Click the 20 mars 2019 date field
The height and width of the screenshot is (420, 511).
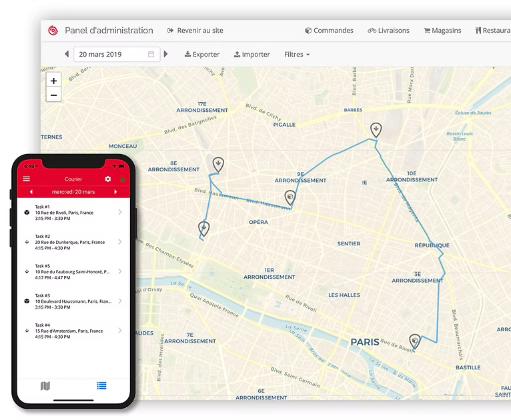point(116,54)
